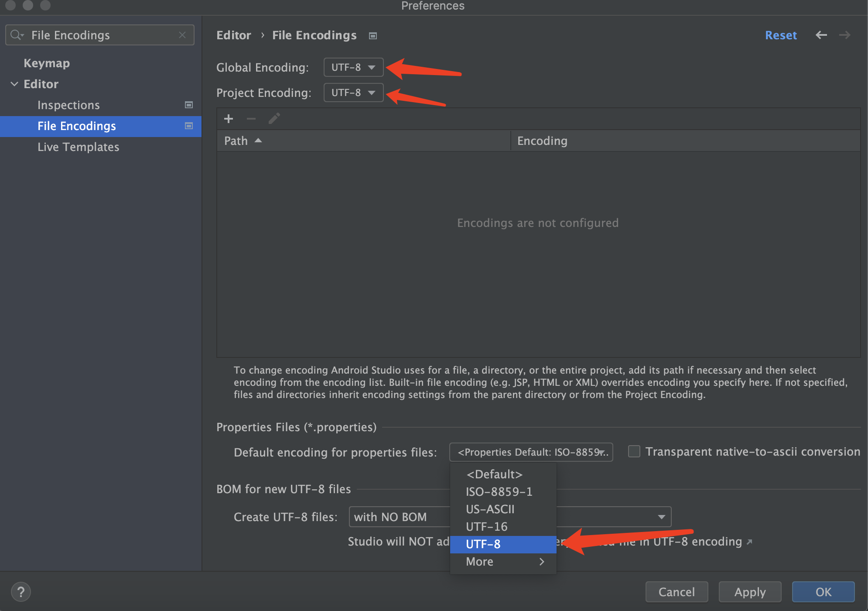Choose ISO-8859-1 from the encoding list
The height and width of the screenshot is (611, 868).
click(x=499, y=492)
